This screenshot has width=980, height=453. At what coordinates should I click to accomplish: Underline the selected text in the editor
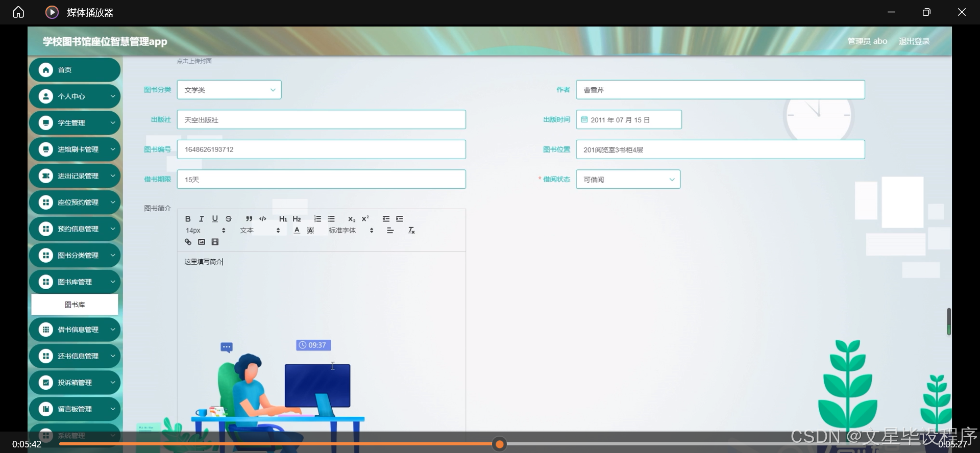[215, 219]
